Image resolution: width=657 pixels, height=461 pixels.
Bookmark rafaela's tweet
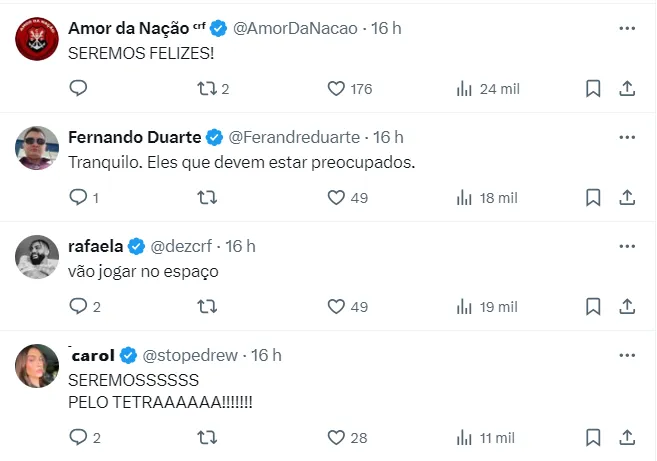coord(593,307)
